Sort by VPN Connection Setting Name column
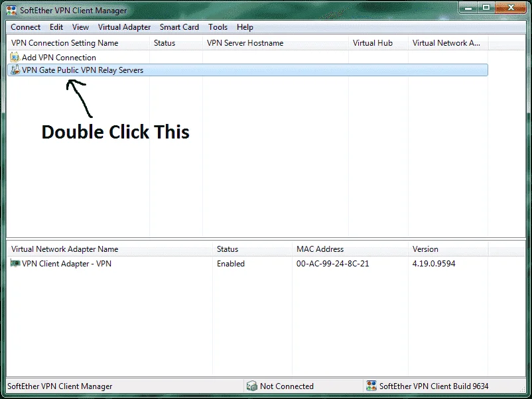532x399 pixels. pos(78,43)
